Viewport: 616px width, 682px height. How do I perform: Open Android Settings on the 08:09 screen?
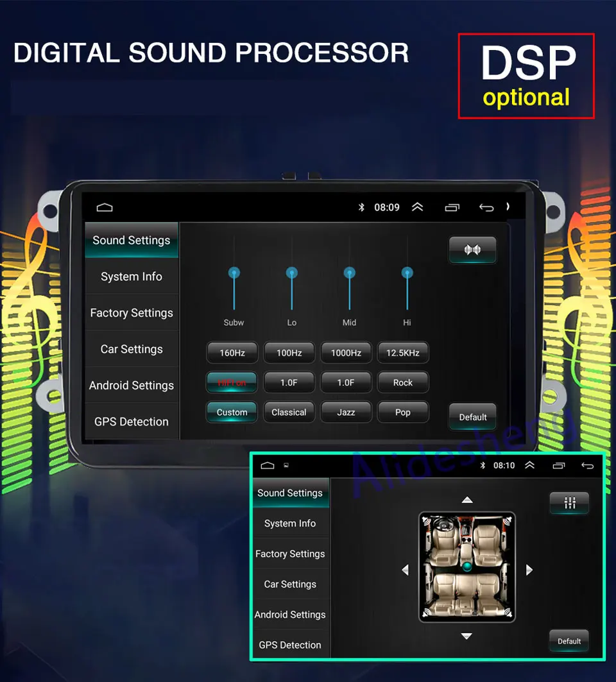click(x=132, y=386)
